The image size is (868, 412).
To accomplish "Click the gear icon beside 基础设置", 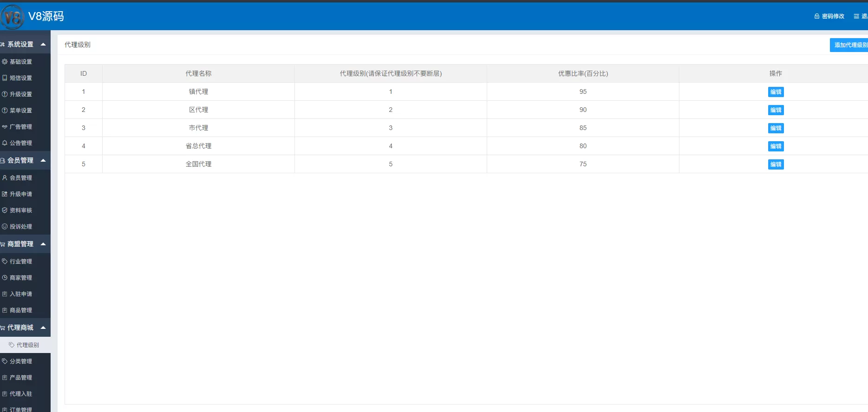I will coord(5,62).
